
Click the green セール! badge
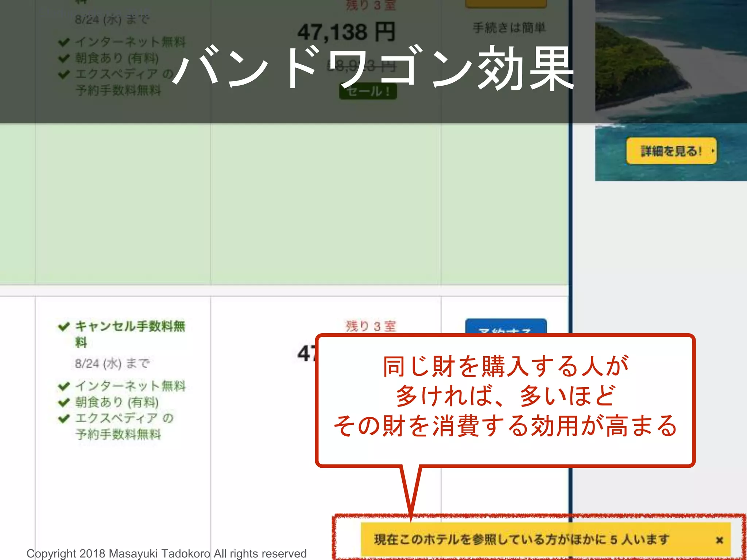coord(368,91)
